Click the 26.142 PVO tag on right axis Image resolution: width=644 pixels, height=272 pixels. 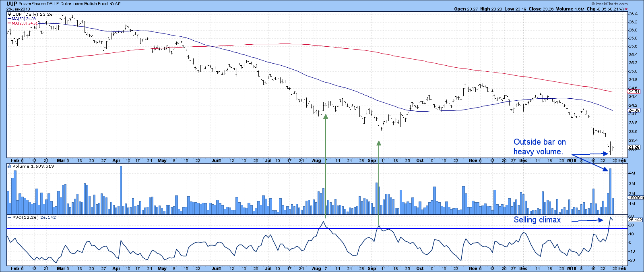(x=635, y=220)
